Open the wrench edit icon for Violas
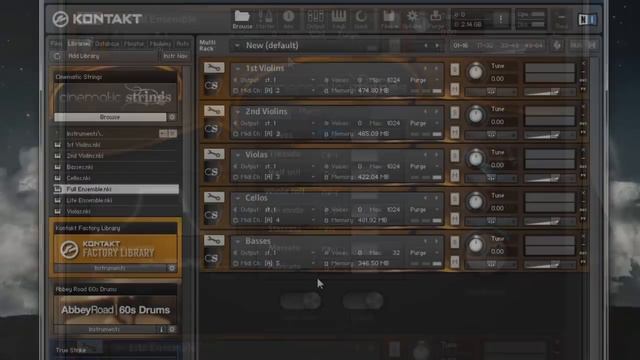Image resolution: width=640 pixels, height=360 pixels. 214,154
